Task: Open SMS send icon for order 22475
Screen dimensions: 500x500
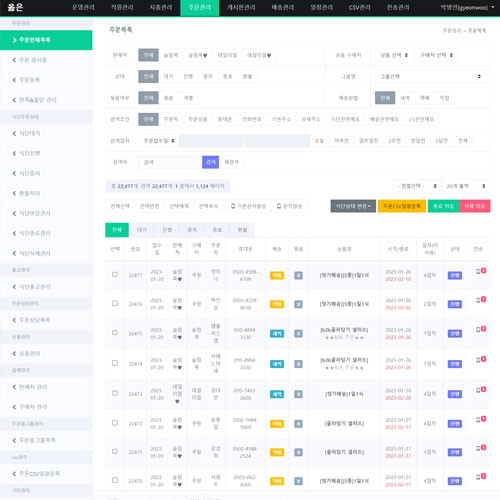Action: coord(481,329)
